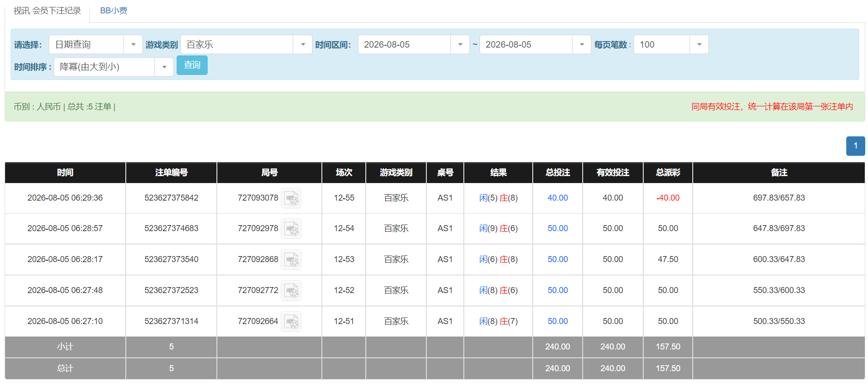Click timestamp 2026-08-05 06:28:17
868x392 pixels.
pyautogui.click(x=65, y=259)
